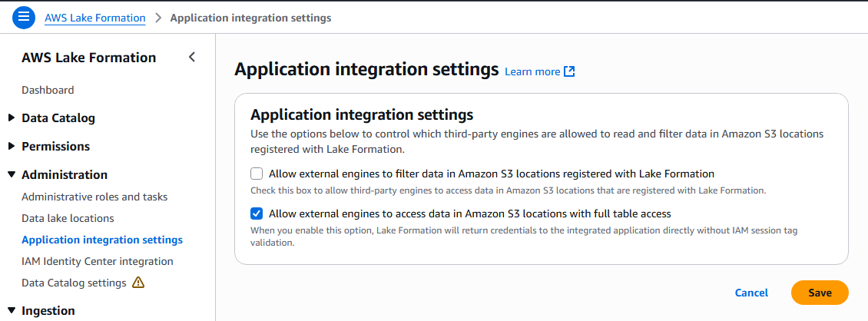Click the Data Catalog settings warning icon
868x321 pixels.
click(138, 283)
